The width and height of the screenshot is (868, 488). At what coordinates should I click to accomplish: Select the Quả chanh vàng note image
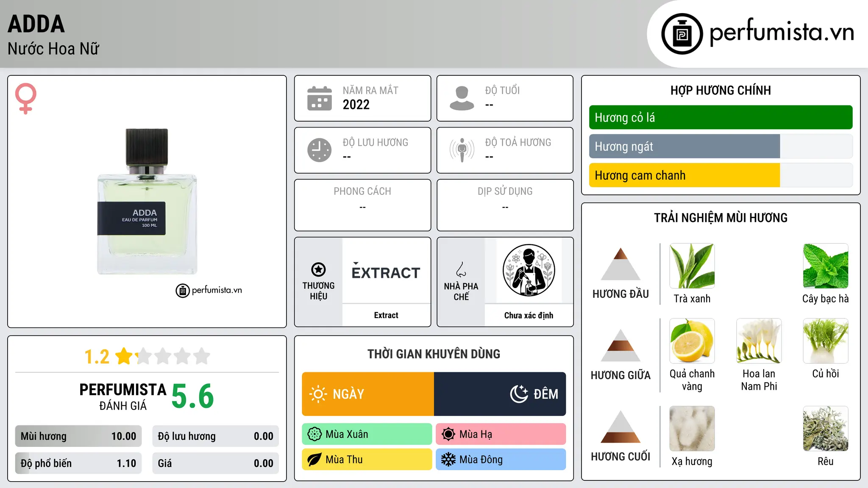692,341
